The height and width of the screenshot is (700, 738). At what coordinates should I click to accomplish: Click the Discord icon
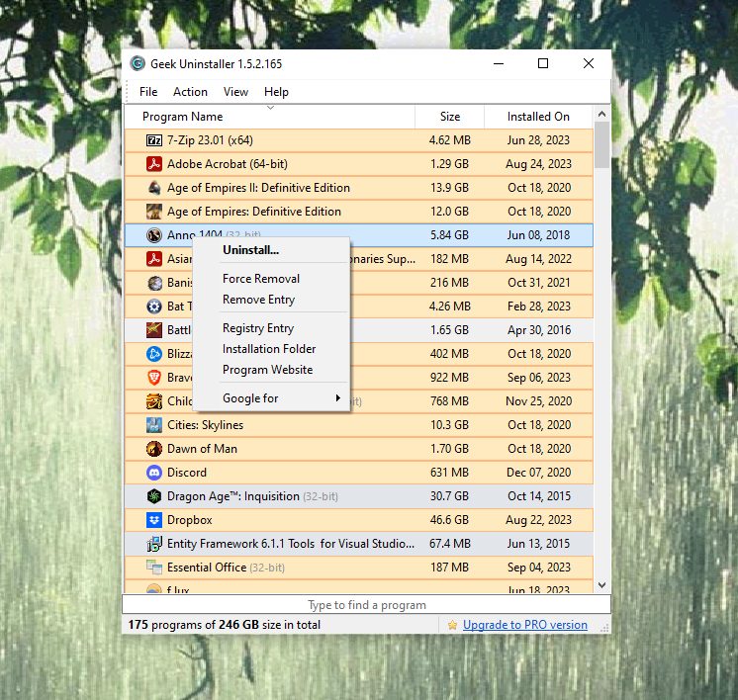154,473
